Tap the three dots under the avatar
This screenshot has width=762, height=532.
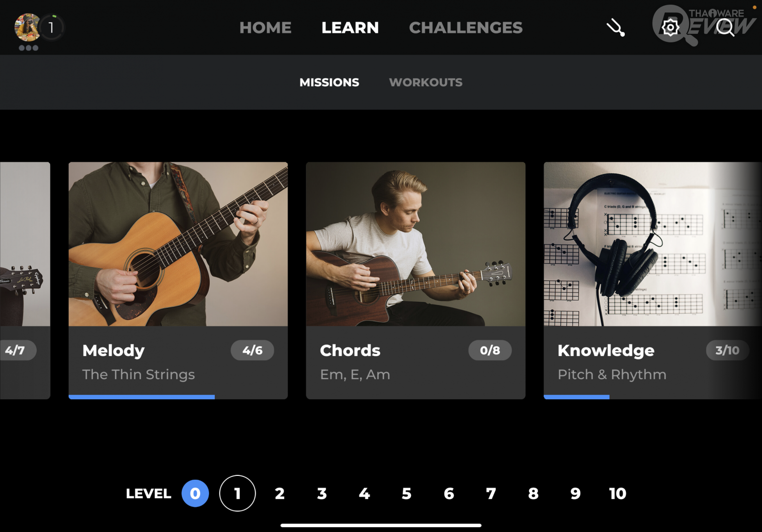coord(29,48)
